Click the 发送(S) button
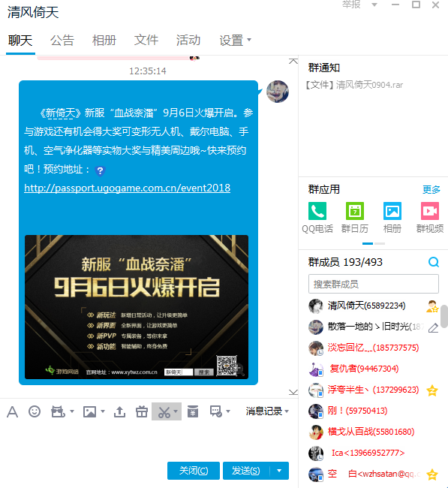448x488 pixels. pyautogui.click(x=246, y=471)
